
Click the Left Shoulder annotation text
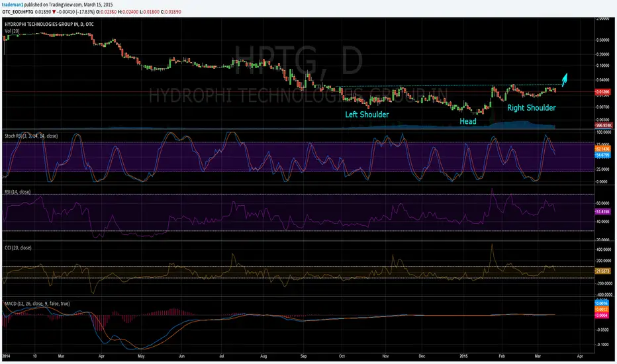pyautogui.click(x=367, y=114)
